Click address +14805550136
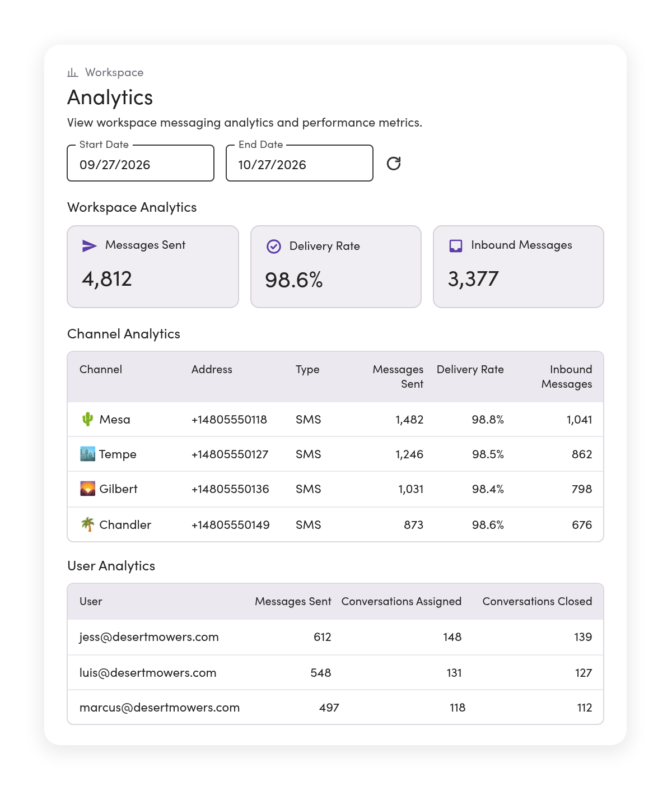This screenshot has height=790, width=672. click(x=230, y=489)
